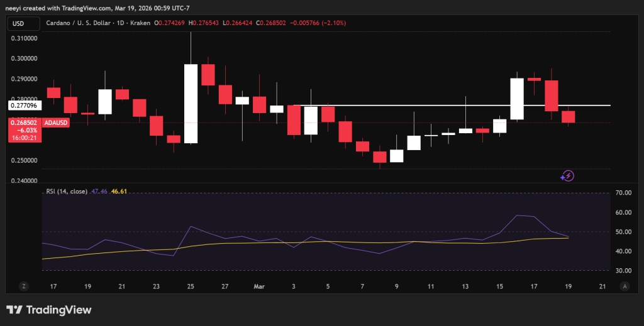The width and height of the screenshot is (644, 326).
Task: Click the purple RSI value 47.46
Action: 99,191
